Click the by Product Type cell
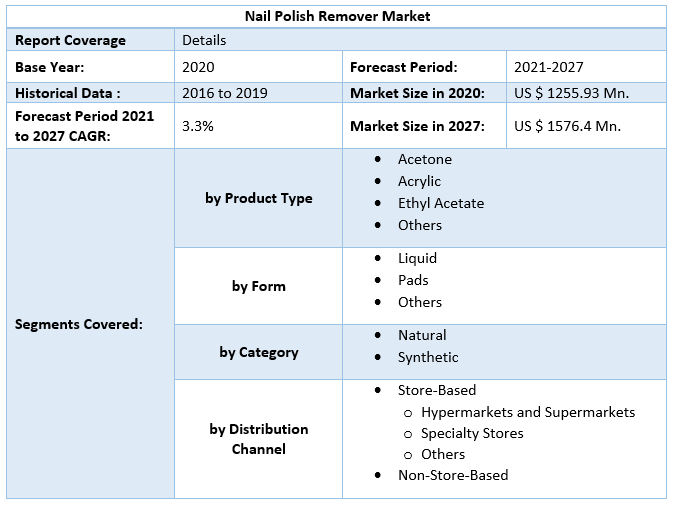This screenshot has width=676, height=508. (258, 198)
